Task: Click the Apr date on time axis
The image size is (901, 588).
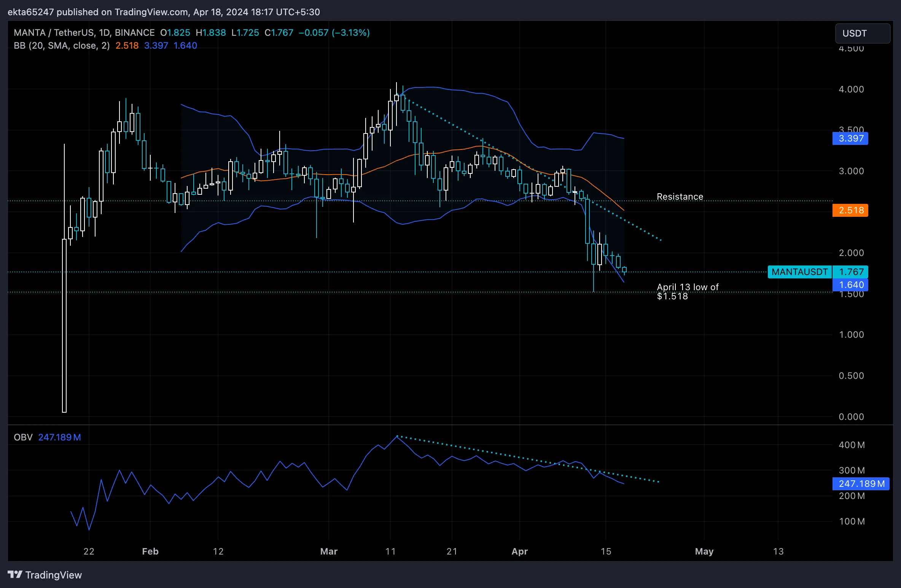Action: 519,551
